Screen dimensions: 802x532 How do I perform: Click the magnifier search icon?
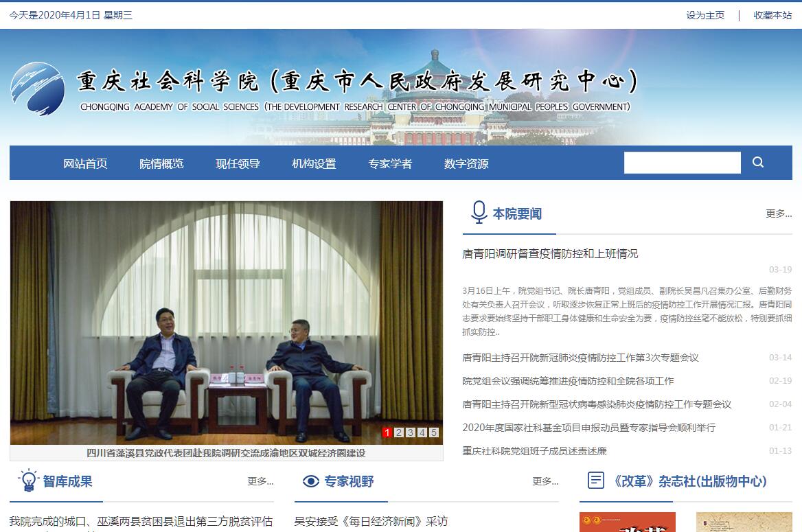point(757,162)
